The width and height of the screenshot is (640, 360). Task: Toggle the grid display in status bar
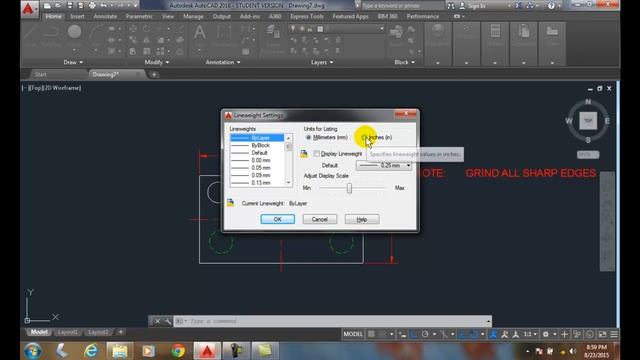371,334
